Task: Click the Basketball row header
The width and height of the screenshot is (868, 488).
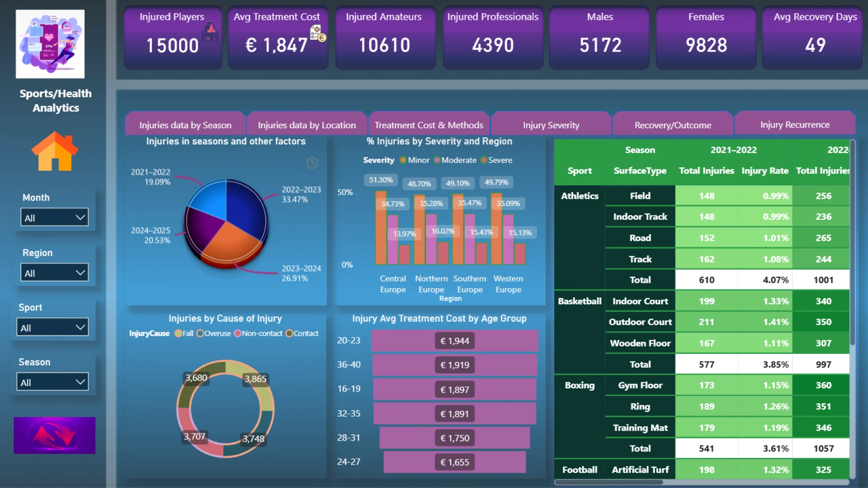Action: [580, 301]
